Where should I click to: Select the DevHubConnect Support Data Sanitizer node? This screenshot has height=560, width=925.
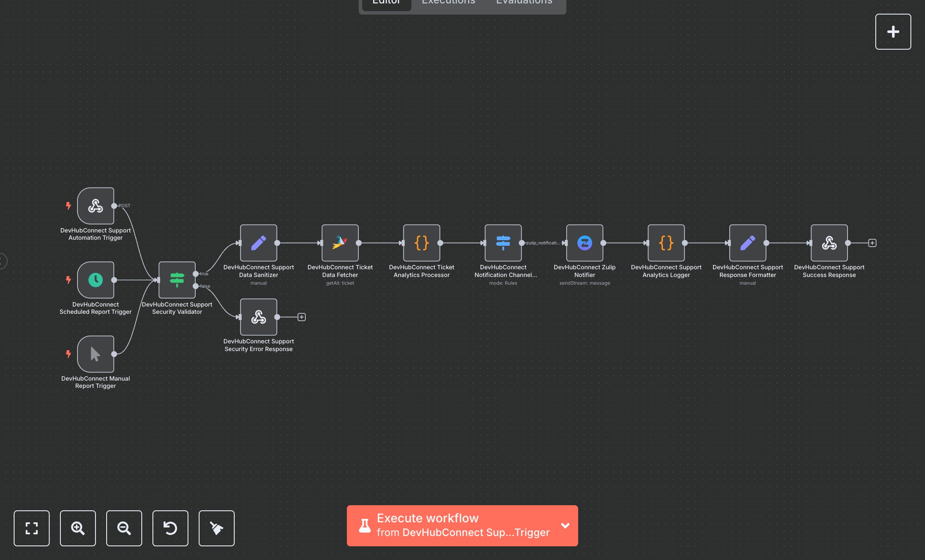(259, 243)
